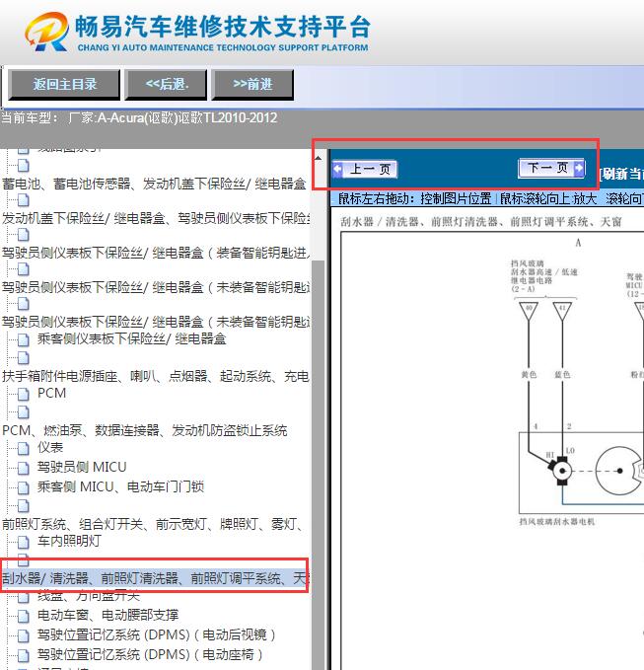Click document icon beside 车内照明灯
This screenshot has width=644, height=670.
[23, 542]
